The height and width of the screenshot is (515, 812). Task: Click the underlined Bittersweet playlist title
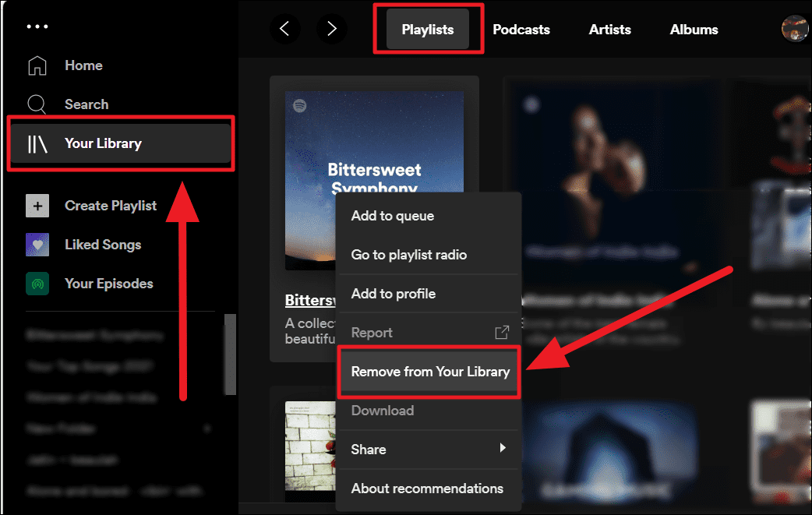310,300
